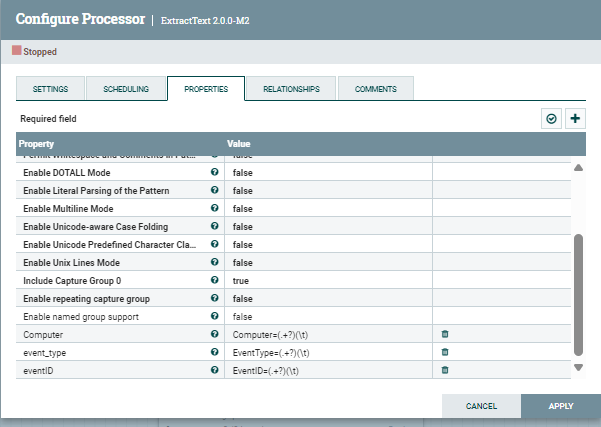Switch to the Comments tab
This screenshot has width=601, height=427.
point(375,89)
